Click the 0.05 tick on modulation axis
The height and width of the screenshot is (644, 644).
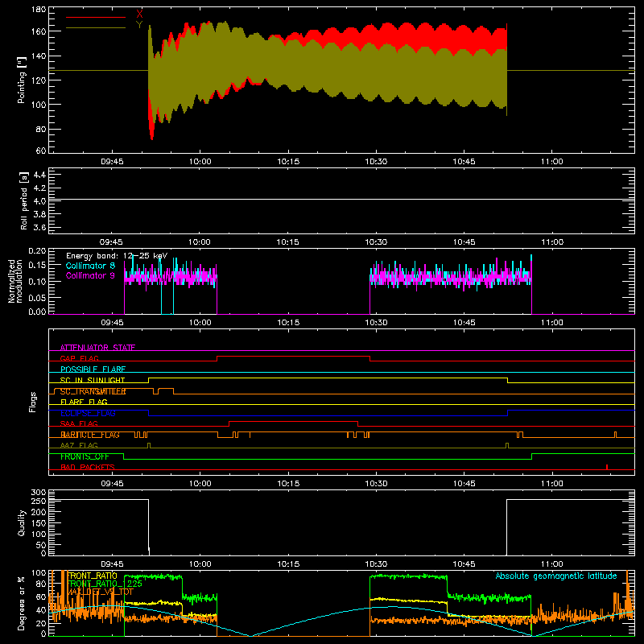coord(37,297)
